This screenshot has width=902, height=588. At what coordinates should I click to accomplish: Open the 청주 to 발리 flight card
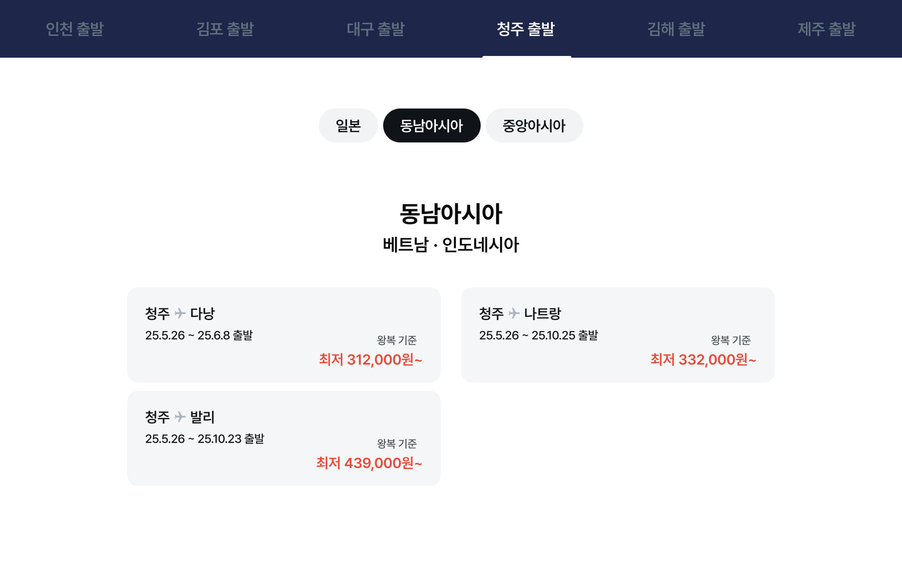[283, 438]
